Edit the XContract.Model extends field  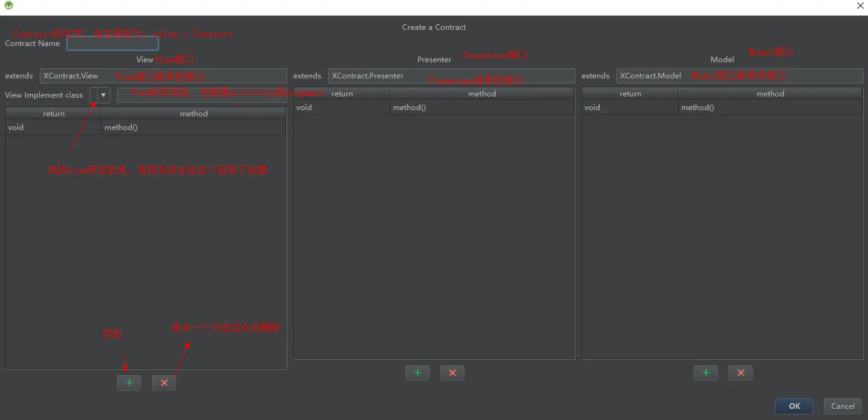tap(740, 76)
